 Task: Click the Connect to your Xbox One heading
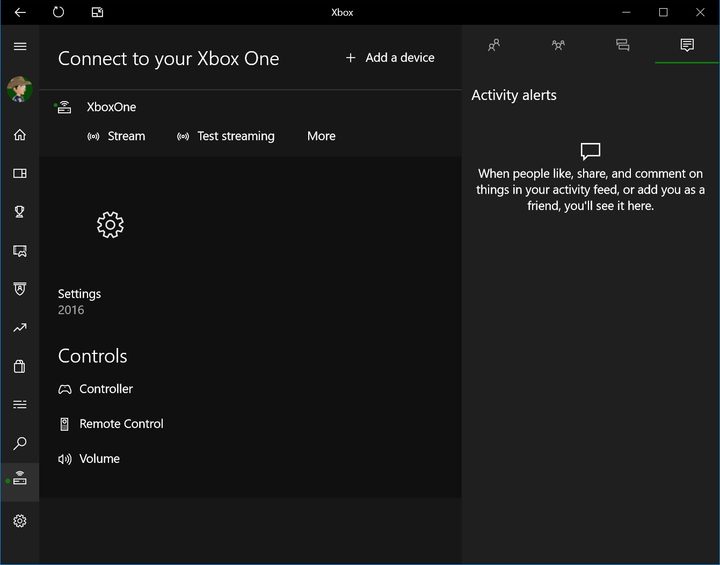coord(169,59)
